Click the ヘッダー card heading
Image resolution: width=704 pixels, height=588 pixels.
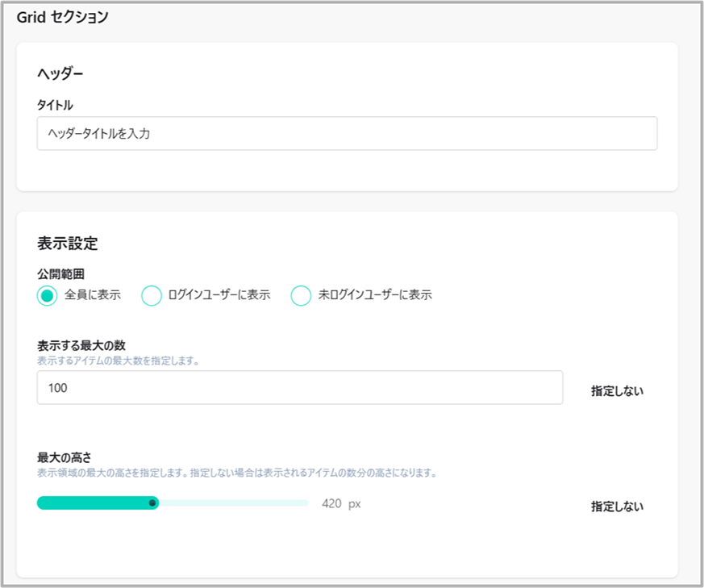coord(60,73)
